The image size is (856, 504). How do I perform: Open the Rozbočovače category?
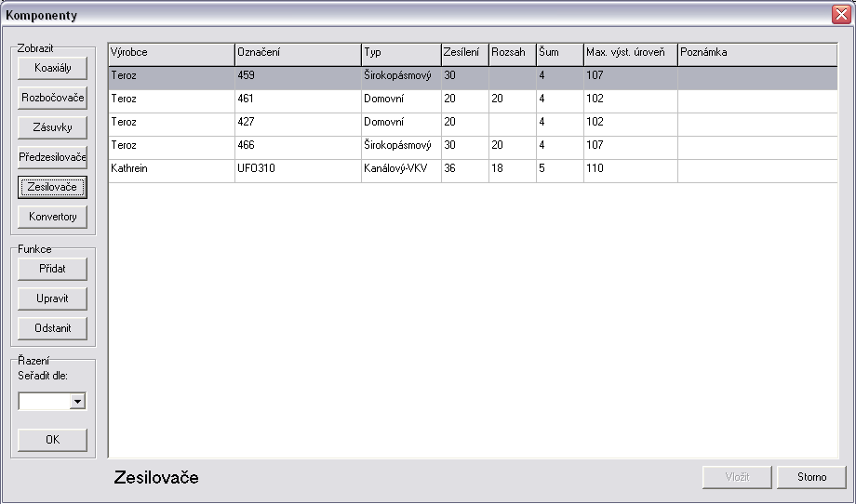click(52, 99)
